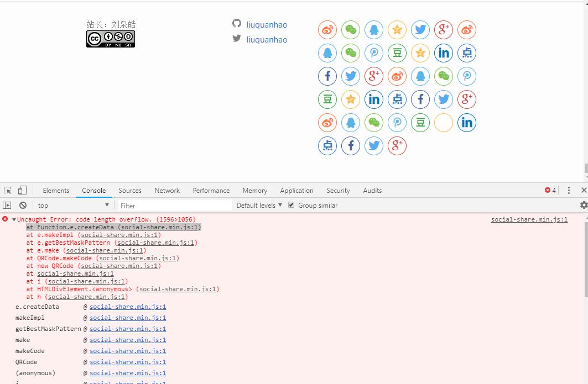
Task: Open source link on HTMLDivElement.<anonymous> line
Action: [178, 289]
